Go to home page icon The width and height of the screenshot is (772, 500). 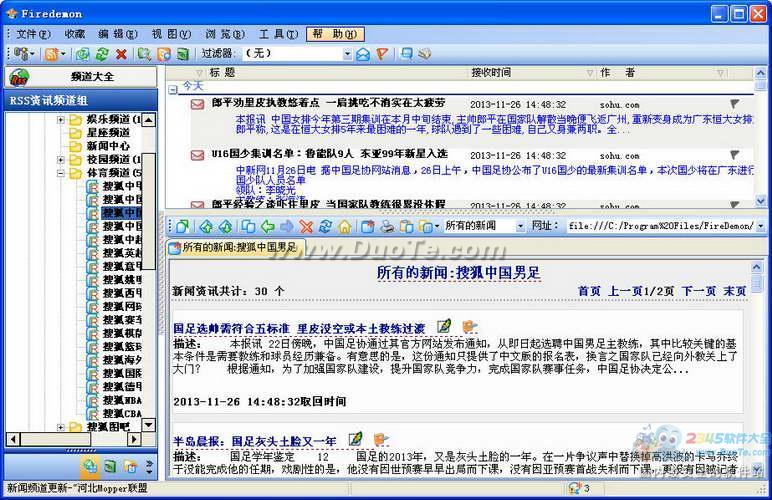pyautogui.click(x=345, y=226)
